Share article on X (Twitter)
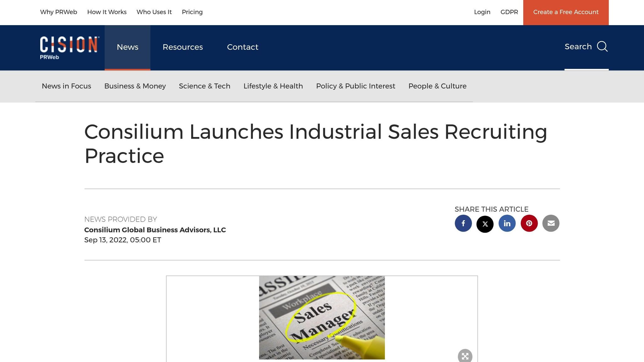 (x=485, y=224)
